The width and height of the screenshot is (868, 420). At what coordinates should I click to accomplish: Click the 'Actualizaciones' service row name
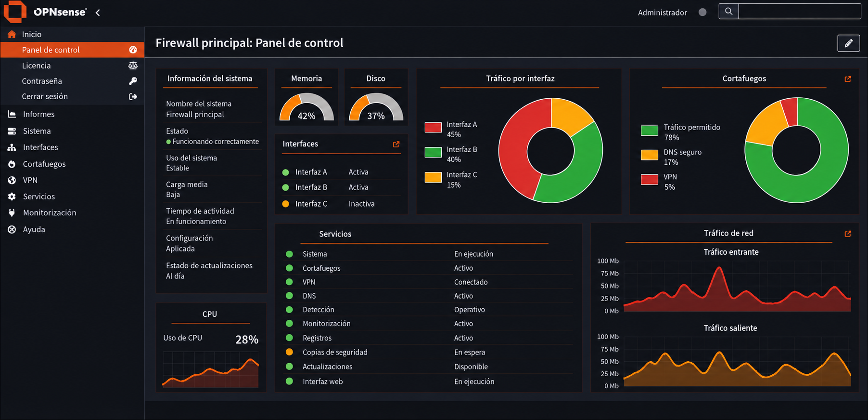coord(327,367)
